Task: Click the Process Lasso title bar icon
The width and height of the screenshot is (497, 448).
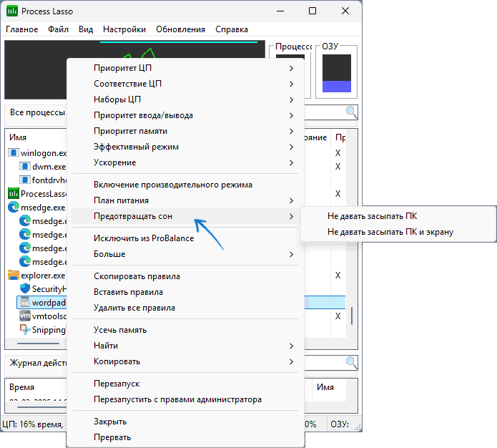Action: click(x=12, y=11)
